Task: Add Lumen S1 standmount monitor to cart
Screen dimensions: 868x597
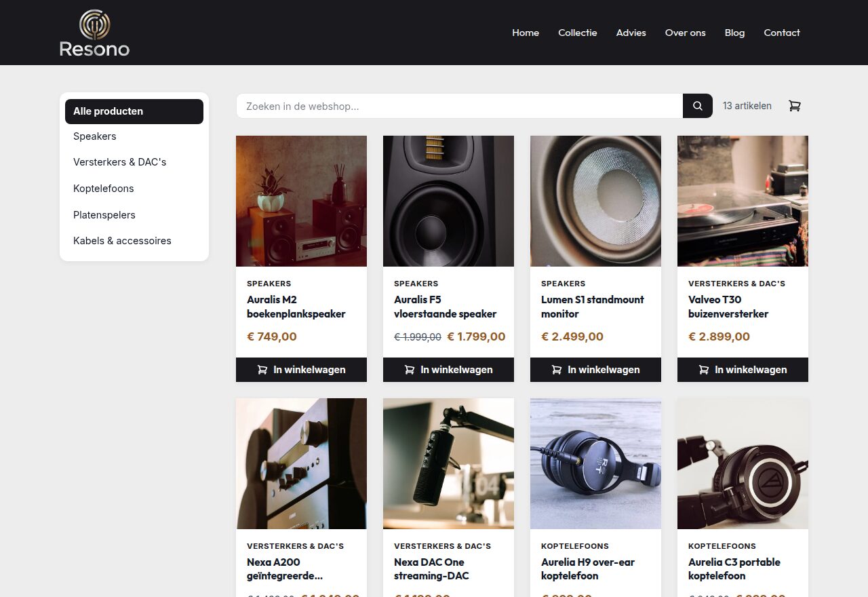Action: (x=595, y=370)
